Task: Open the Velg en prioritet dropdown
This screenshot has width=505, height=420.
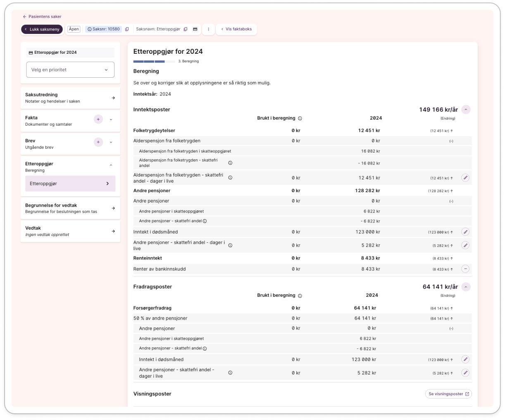Action: click(x=70, y=70)
